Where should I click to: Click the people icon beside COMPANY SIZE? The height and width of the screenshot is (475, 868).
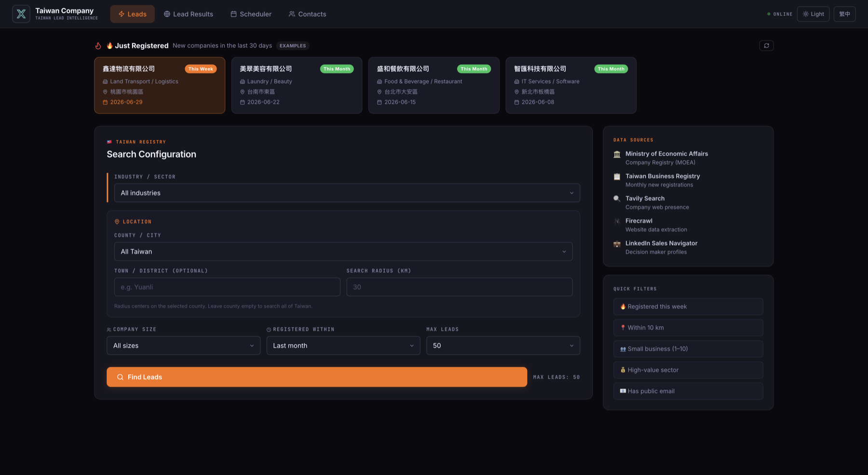pos(109,330)
